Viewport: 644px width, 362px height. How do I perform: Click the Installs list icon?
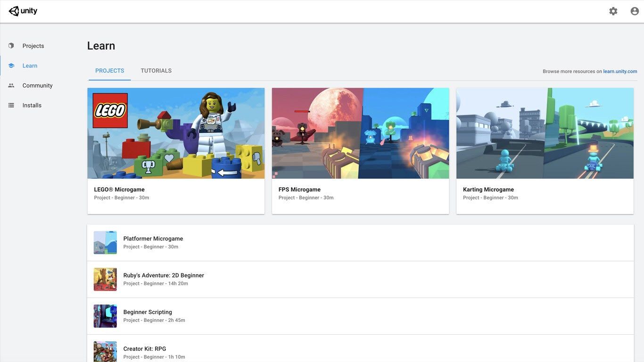point(11,105)
